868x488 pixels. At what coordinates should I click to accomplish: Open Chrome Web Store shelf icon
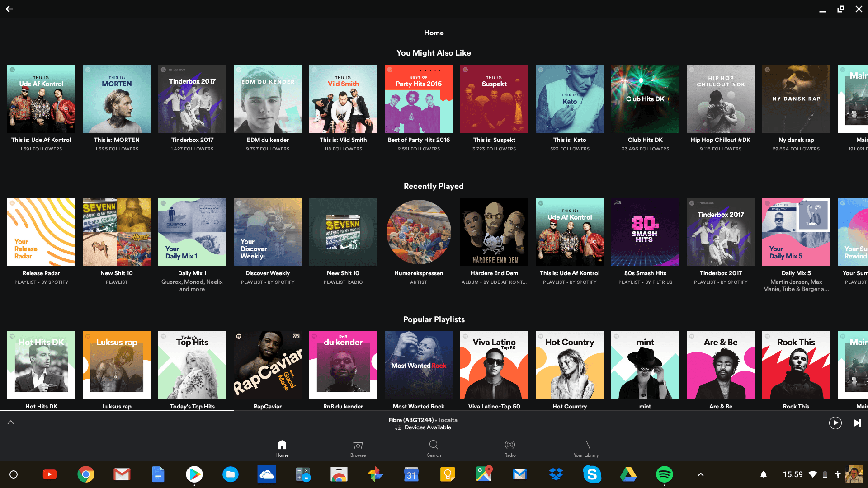(339, 474)
